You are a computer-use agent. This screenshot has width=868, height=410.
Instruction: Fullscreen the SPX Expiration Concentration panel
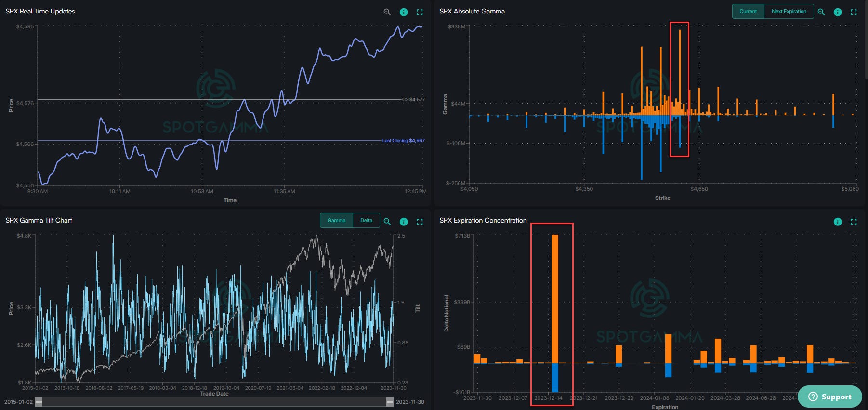(x=854, y=222)
